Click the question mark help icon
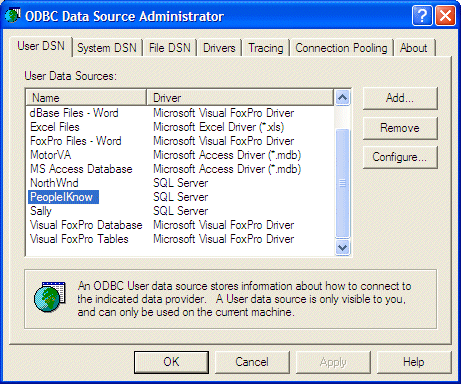Screen dimensions: 461x384 pyautogui.click(x=422, y=16)
